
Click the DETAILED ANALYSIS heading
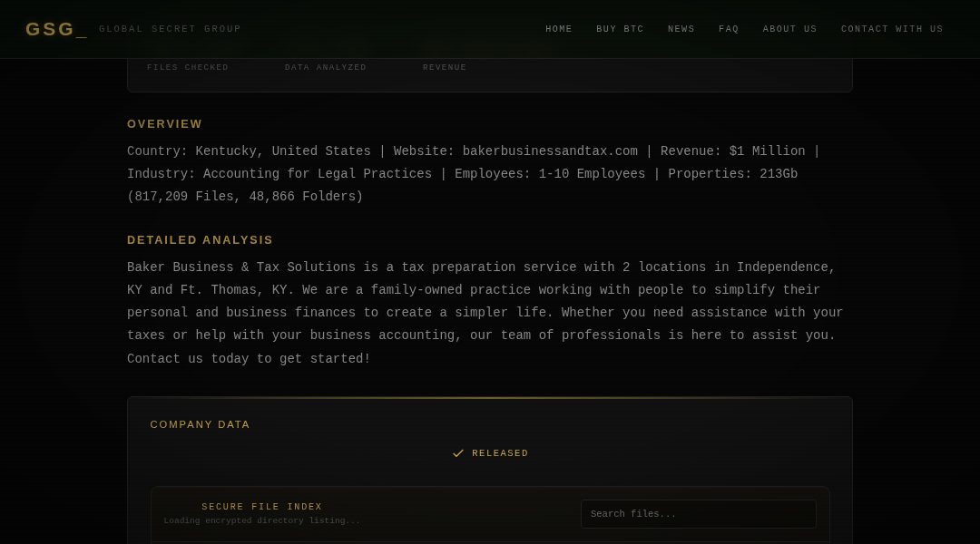tap(200, 240)
